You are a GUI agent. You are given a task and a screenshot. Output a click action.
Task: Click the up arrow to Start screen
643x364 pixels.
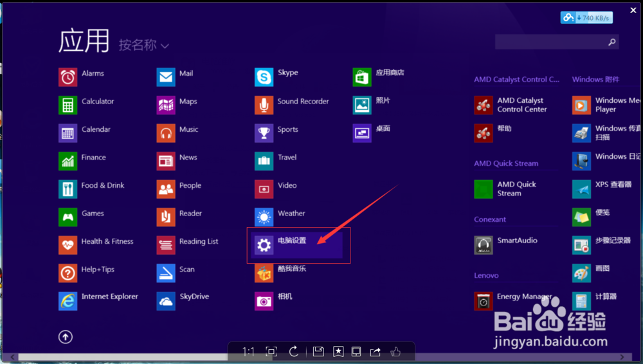[x=65, y=337]
